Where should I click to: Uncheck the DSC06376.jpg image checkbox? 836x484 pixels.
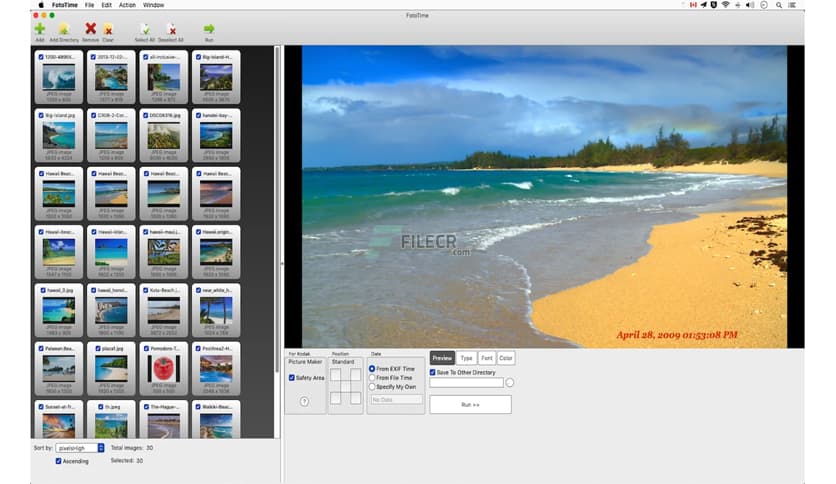point(146,115)
